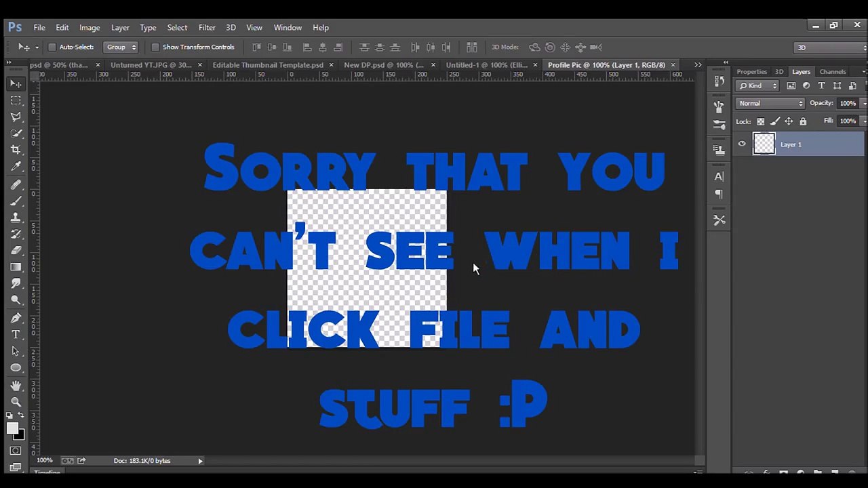868x488 pixels.
Task: Open the Auto-Select Group dropdown
Action: coord(121,47)
